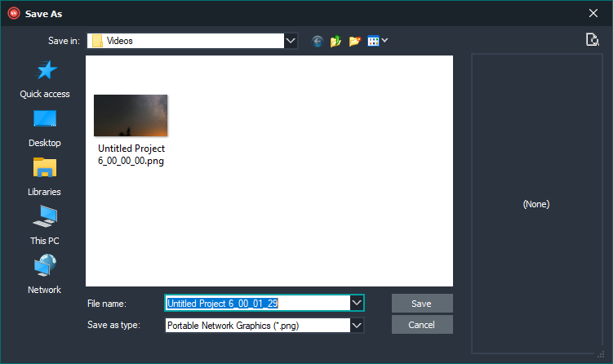Navigate to This PC
The height and width of the screenshot is (364, 613).
[45, 226]
